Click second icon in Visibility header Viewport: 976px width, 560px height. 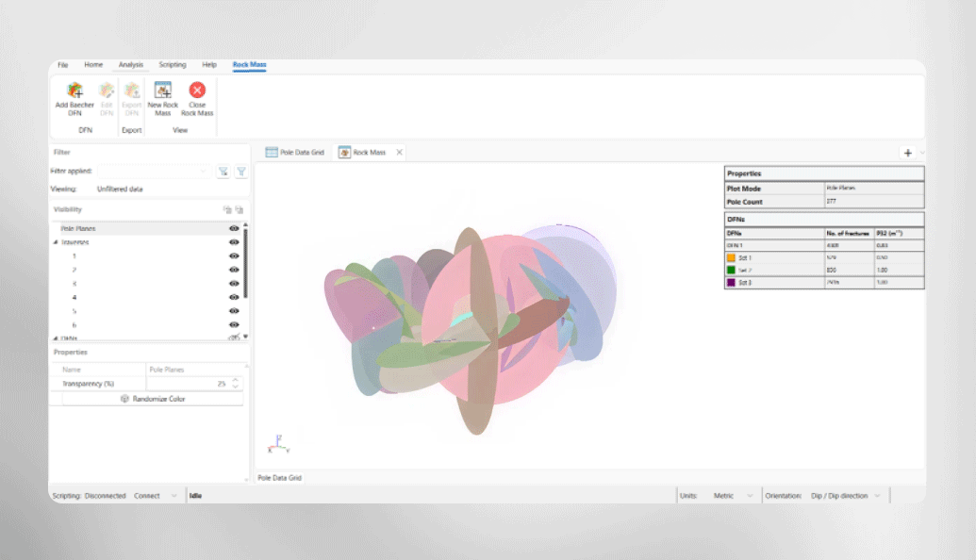(239, 209)
